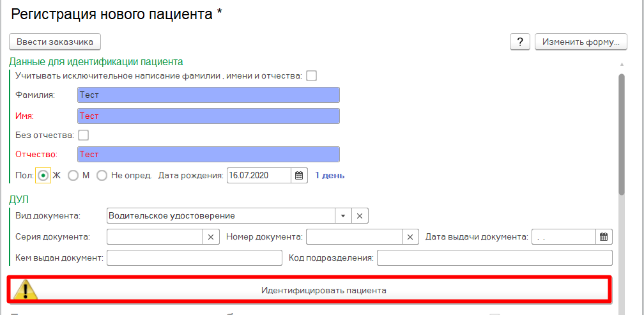The height and width of the screenshot is (315, 644).
Task: Open the document issue date calendar
Action: pos(604,237)
